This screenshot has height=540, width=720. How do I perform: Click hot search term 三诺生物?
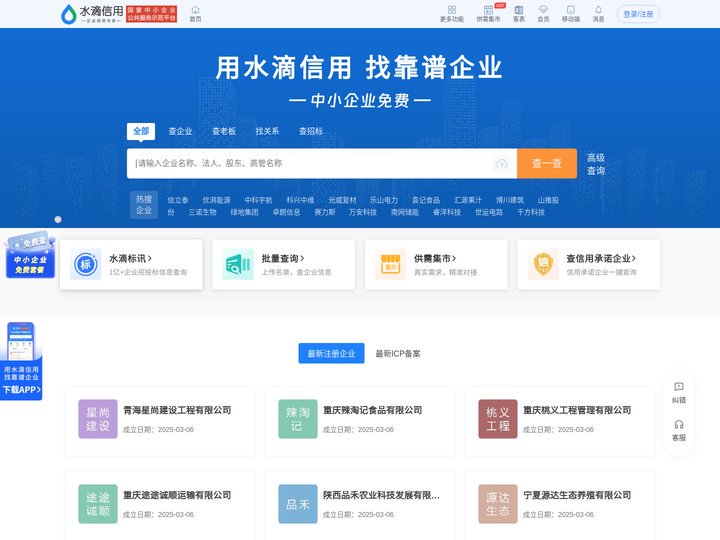pyautogui.click(x=202, y=212)
